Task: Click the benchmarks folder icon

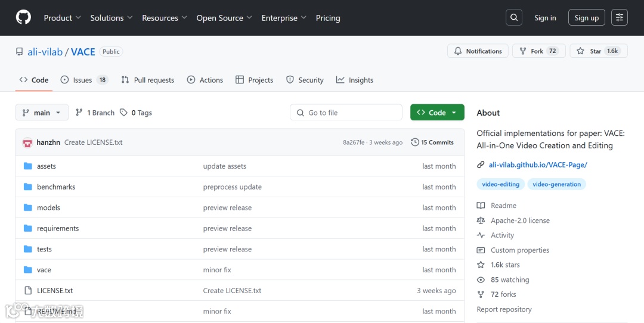Action: (28, 187)
